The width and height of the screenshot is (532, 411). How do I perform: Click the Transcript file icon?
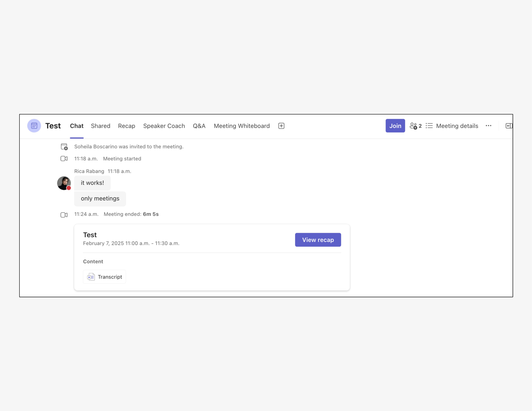coord(91,277)
